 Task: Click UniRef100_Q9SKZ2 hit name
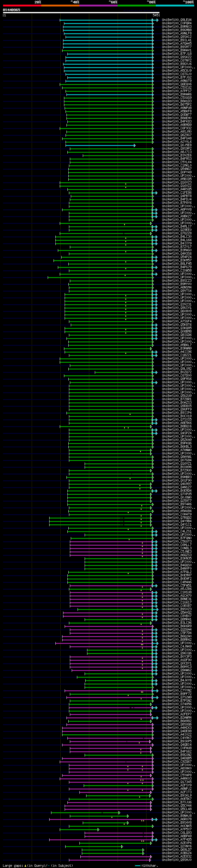177,57
